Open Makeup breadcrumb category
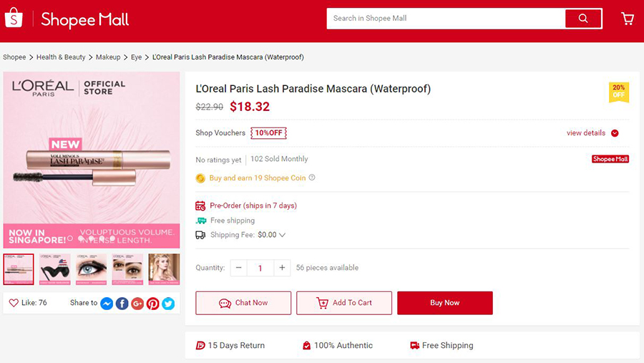Viewport: 644px width, 363px height. click(108, 57)
